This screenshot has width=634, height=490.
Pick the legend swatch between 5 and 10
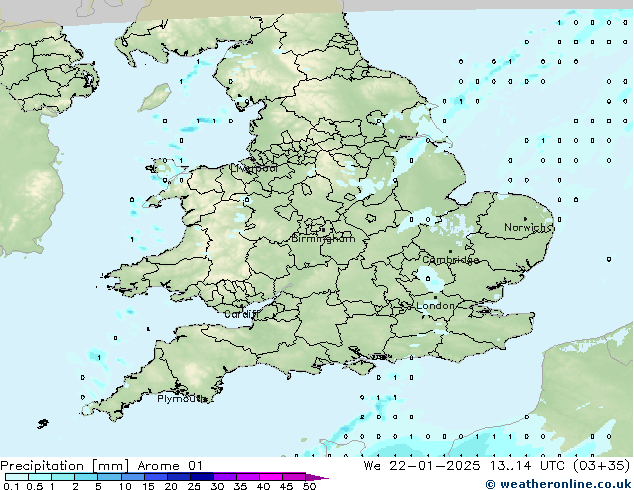pyautogui.click(x=110, y=477)
